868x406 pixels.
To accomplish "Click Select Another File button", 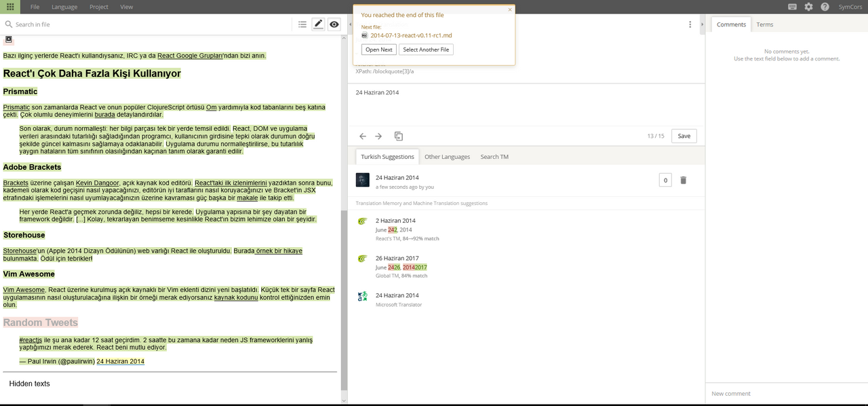I will [426, 50].
